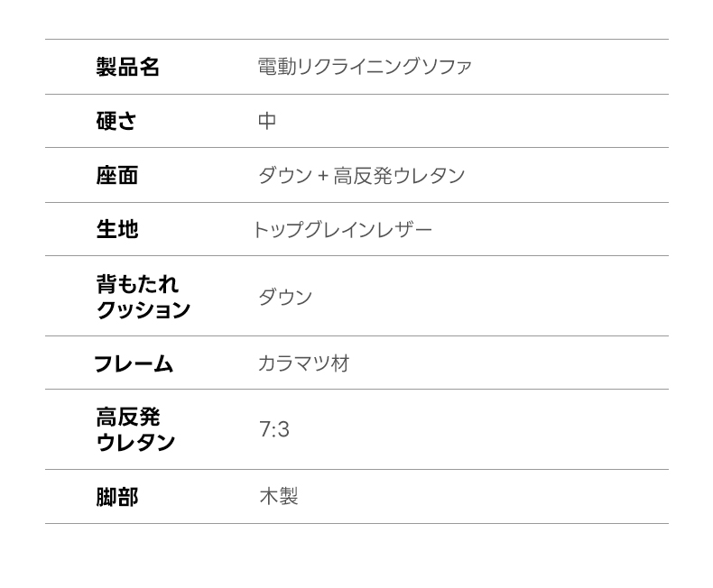Screen dimensions: 713x588
Task: Click クッション on the label's second line
Action: coord(144,309)
